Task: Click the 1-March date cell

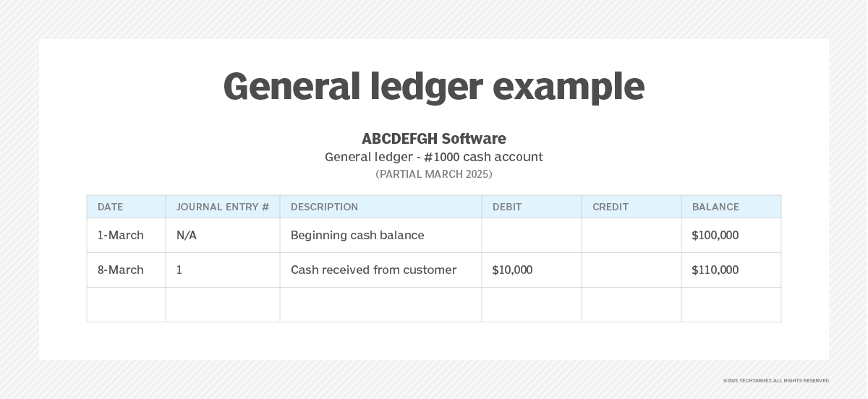Action: [121, 236]
